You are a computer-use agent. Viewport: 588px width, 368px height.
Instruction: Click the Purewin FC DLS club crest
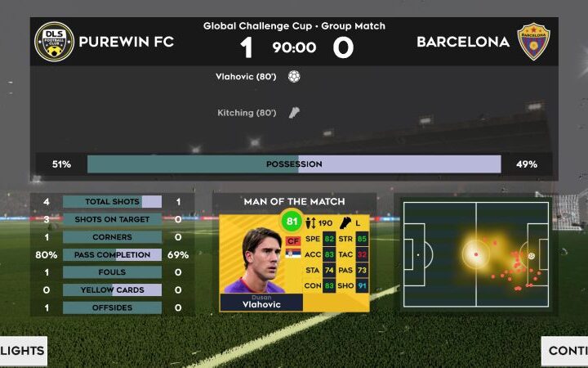[x=54, y=42]
